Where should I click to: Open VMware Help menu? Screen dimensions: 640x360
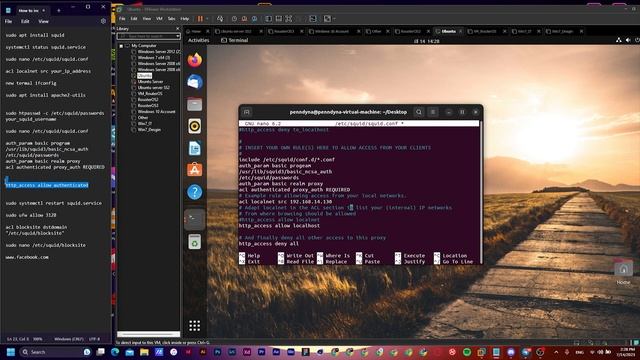185,19
